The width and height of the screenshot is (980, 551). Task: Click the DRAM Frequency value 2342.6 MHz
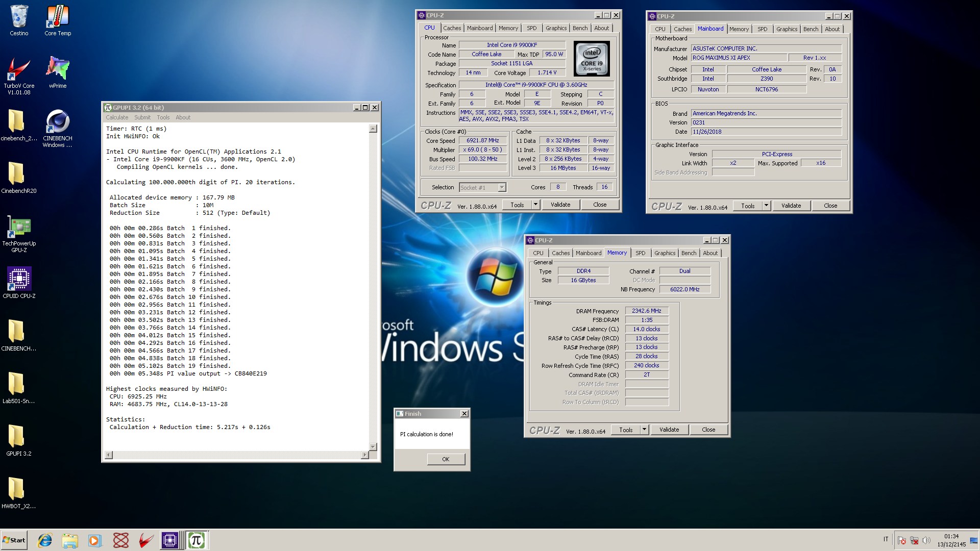(647, 311)
